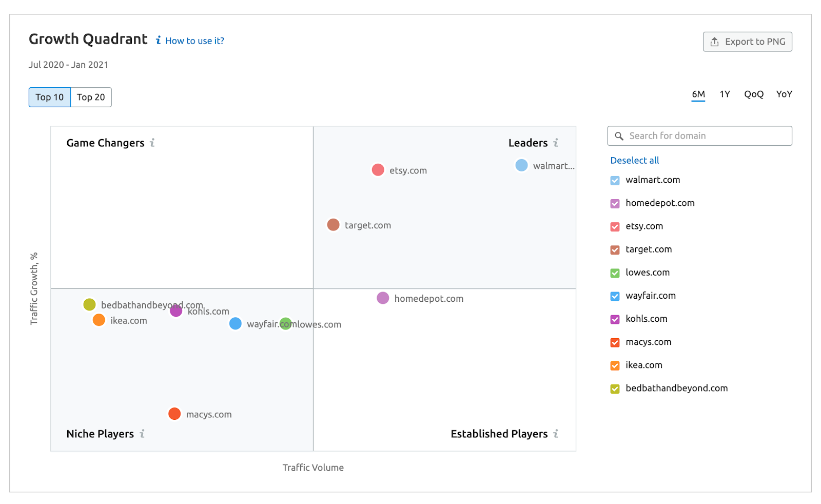Select the lowes.com green data point
This screenshot has height=504, width=821.
pos(286,323)
